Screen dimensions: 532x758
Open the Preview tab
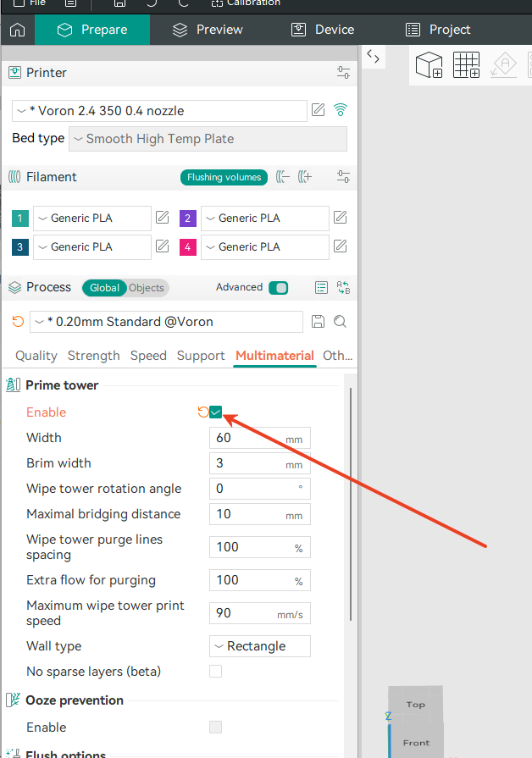(209, 30)
